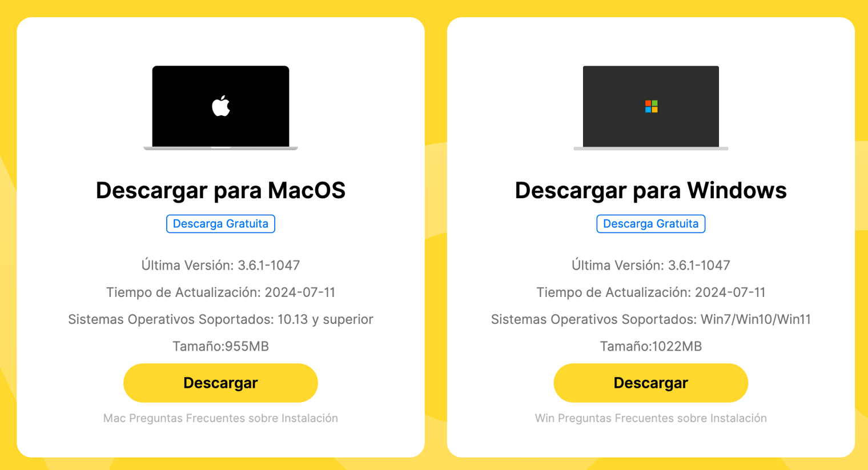Screen dimensions: 868x470
Task: Click the Apple logo on the MacBook image
Action: 221,106
